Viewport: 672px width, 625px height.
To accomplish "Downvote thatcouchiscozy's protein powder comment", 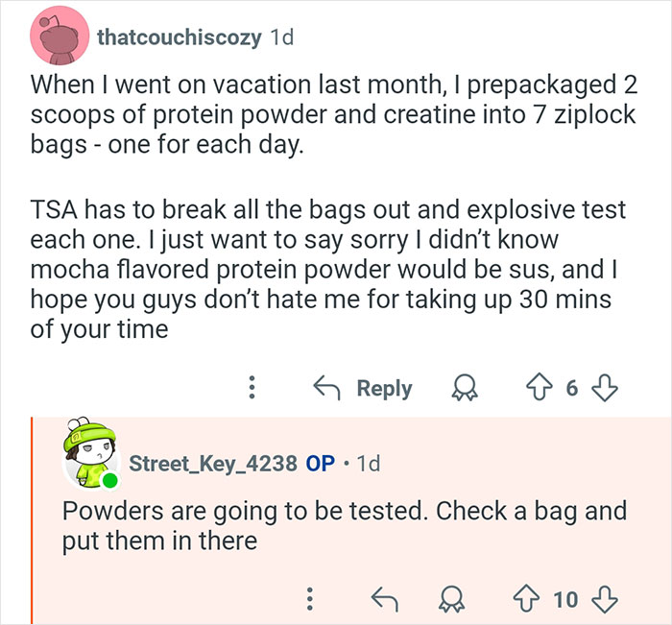I will tap(604, 389).
